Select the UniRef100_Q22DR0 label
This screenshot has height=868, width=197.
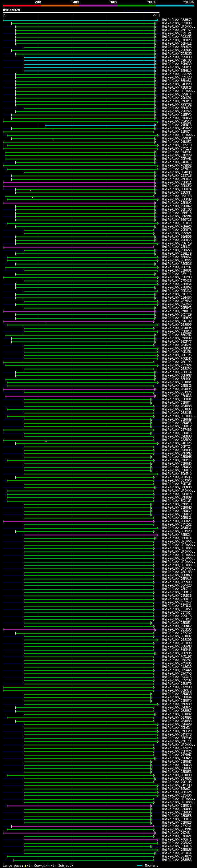pos(177,440)
